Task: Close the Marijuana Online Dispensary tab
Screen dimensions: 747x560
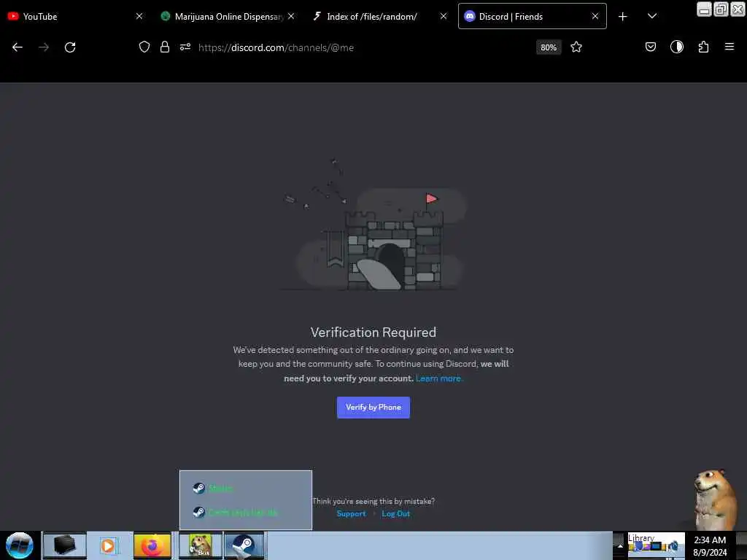Action: click(291, 16)
